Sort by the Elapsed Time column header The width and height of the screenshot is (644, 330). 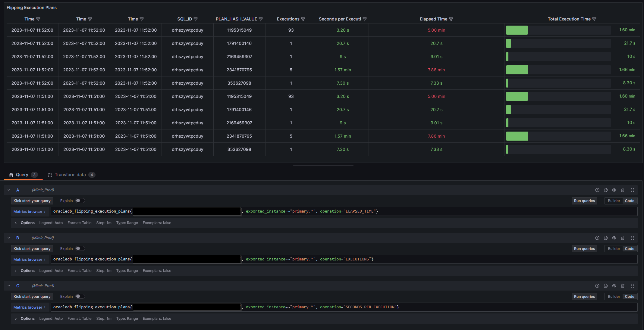433,19
